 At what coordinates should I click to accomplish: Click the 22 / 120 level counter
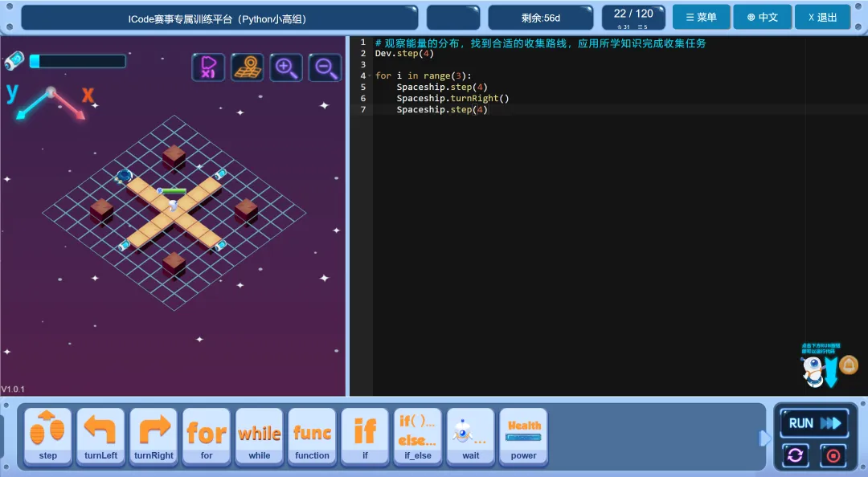(x=633, y=18)
